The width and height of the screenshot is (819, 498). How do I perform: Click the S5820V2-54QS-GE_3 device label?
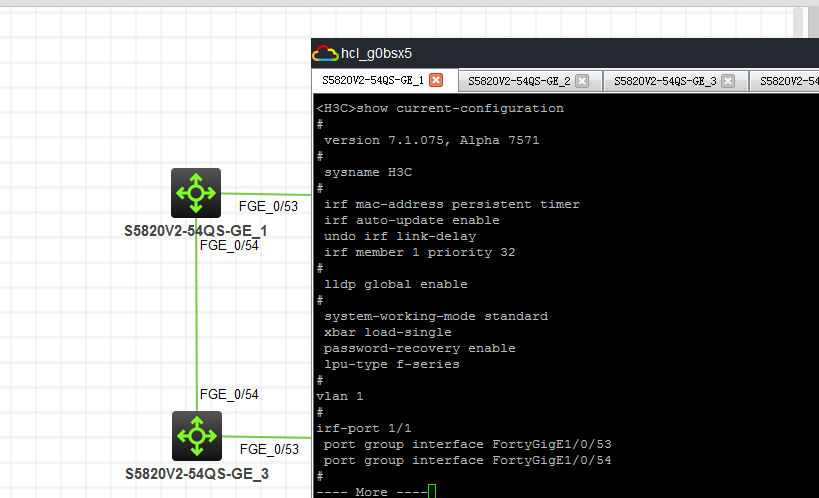[x=197, y=473]
